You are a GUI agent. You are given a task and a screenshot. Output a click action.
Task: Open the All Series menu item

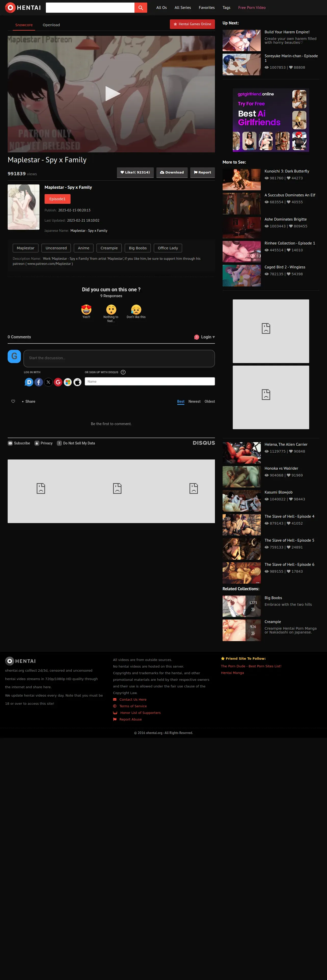click(183, 8)
